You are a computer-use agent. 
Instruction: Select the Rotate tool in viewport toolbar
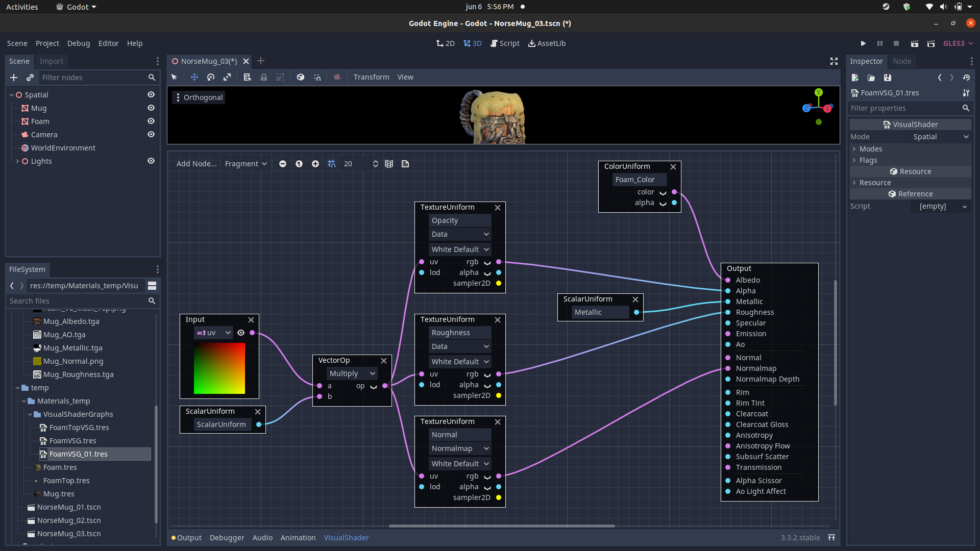point(210,77)
